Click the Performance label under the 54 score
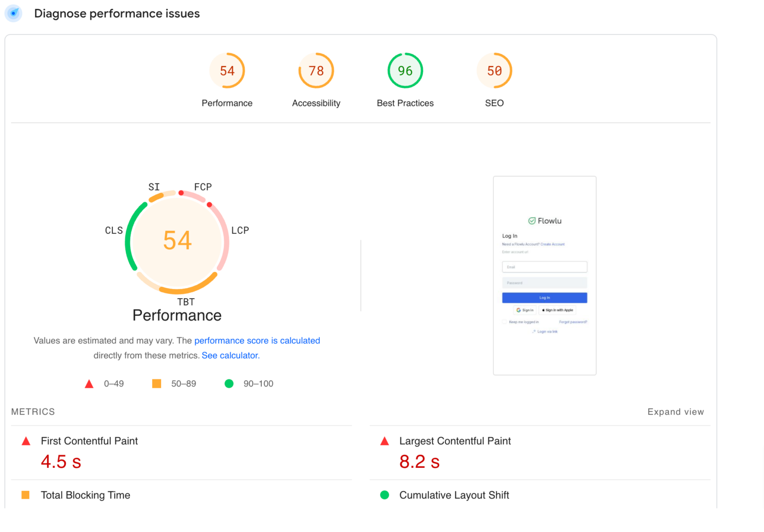The width and height of the screenshot is (764, 532). point(227,103)
